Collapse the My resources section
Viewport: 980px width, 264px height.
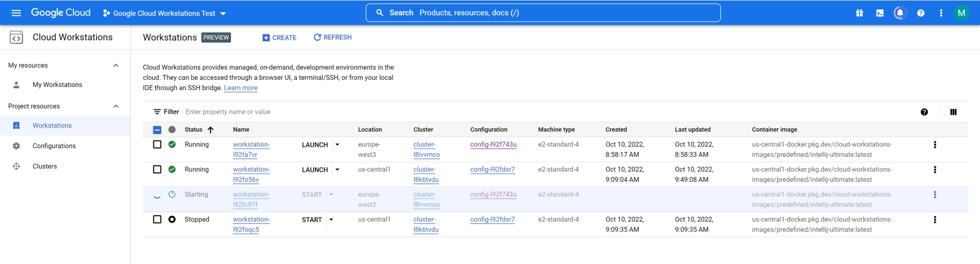pos(116,65)
